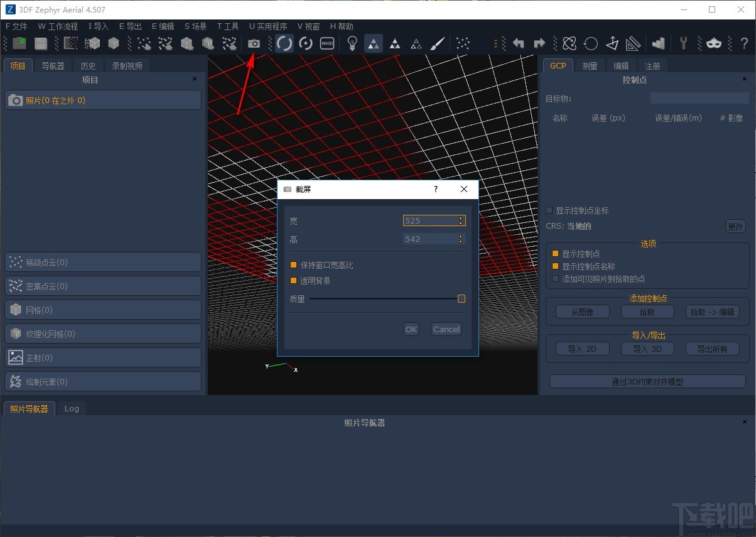Image resolution: width=756 pixels, height=537 pixels.
Task: Click the Cancel button in the screenshot dialog
Action: pyautogui.click(x=446, y=328)
